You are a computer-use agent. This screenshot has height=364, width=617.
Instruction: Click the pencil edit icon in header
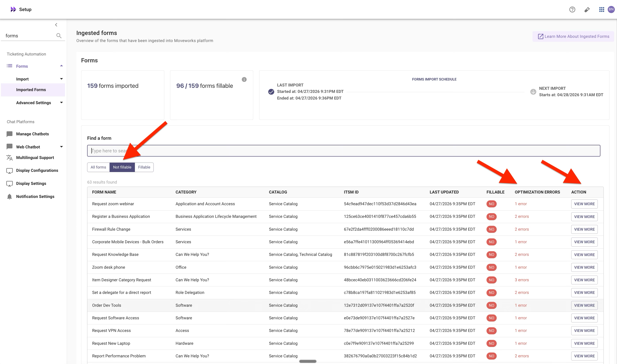(x=587, y=10)
